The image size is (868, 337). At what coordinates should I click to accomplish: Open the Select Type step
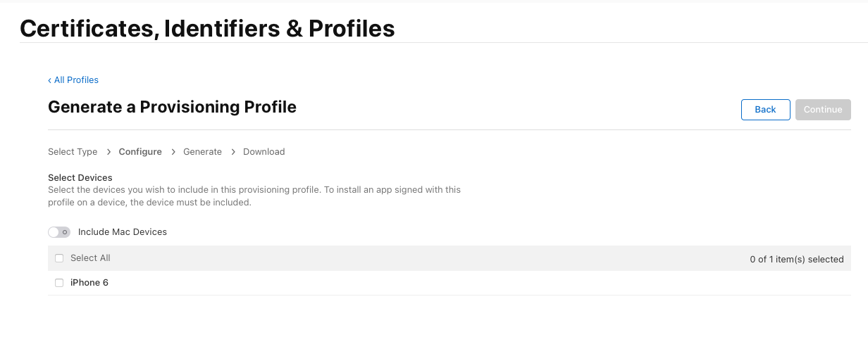pyautogui.click(x=73, y=152)
